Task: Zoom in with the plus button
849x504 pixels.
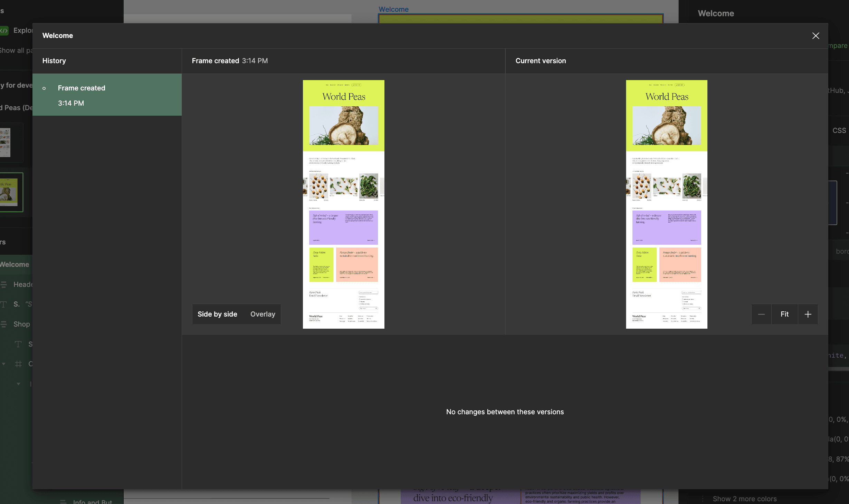Action: tap(808, 314)
